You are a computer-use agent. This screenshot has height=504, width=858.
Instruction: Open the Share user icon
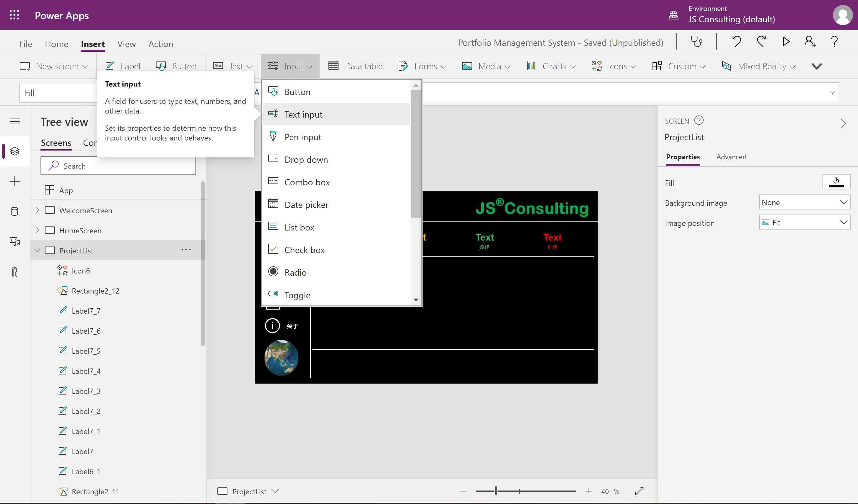[x=810, y=42]
